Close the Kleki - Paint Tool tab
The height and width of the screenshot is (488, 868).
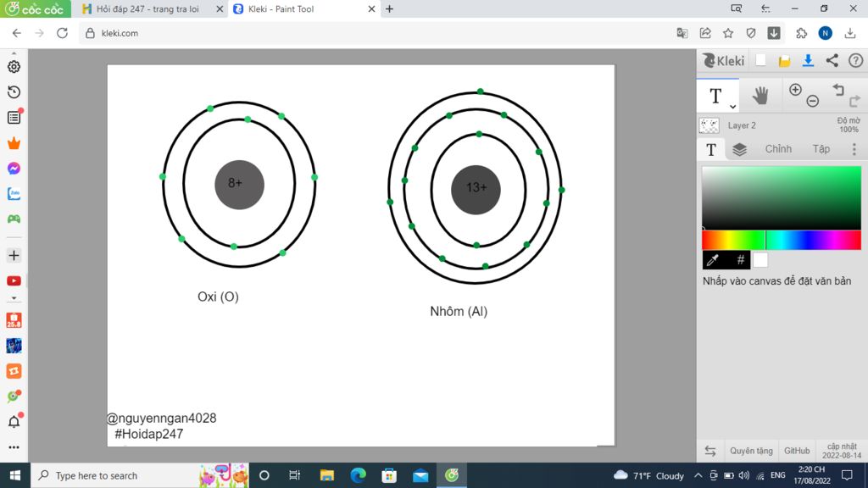tap(371, 8)
